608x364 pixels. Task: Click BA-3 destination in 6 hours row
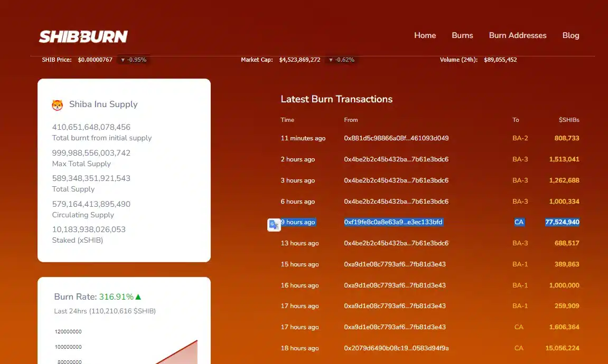point(520,202)
